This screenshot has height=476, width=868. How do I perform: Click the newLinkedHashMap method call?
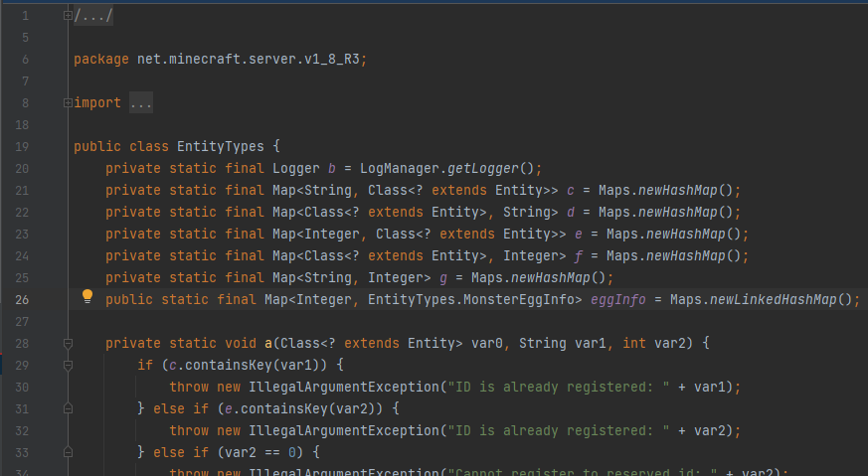click(773, 300)
